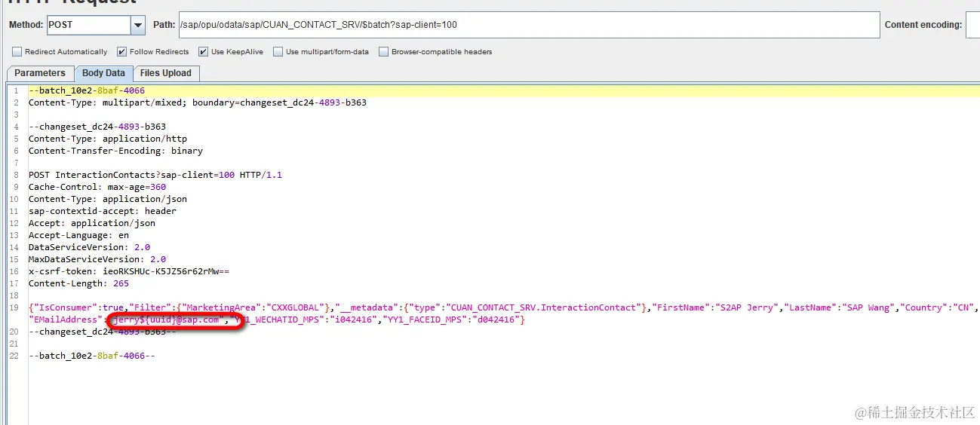Click the jerry${uuid}@sap.com email value
980x425 pixels.
(x=166, y=320)
